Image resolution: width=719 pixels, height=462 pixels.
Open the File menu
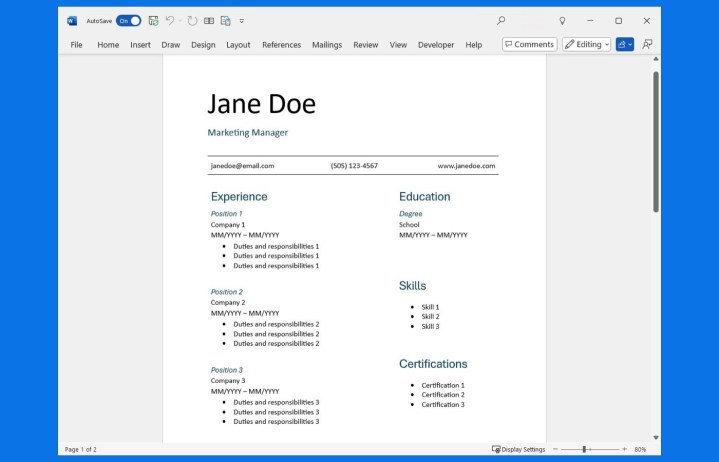tap(76, 45)
